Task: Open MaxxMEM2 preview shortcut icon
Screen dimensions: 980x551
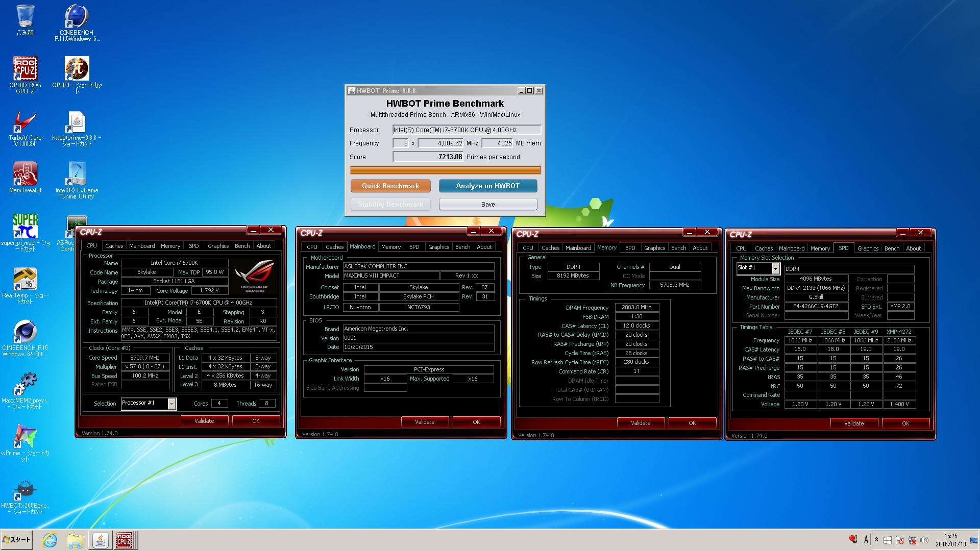Action: click(25, 391)
